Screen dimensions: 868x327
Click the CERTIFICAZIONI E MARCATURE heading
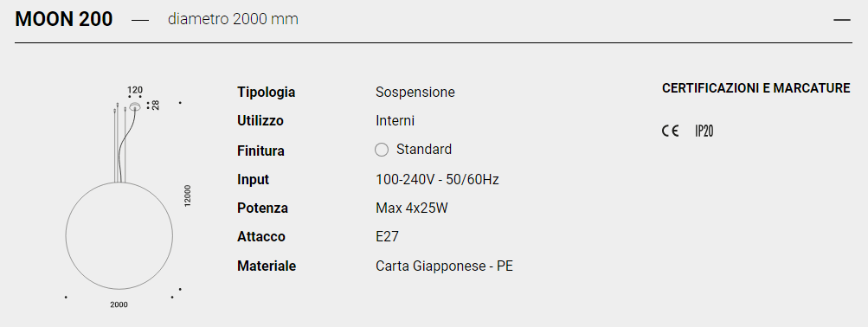756,88
